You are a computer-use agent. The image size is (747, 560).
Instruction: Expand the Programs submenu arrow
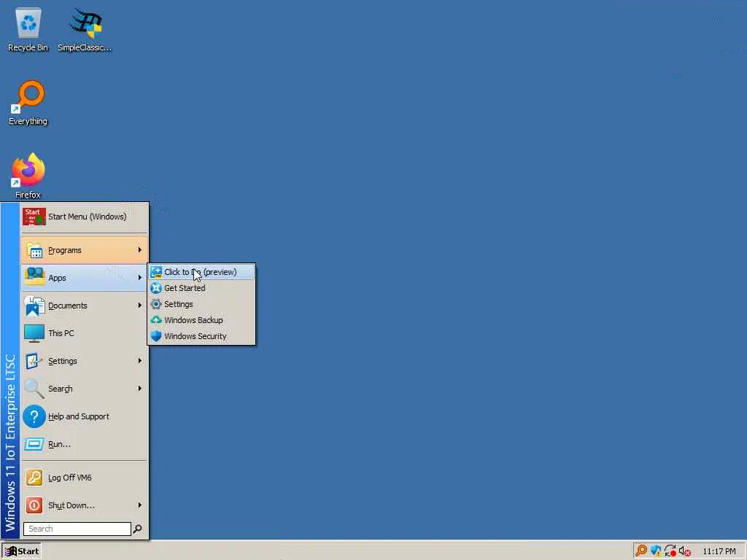click(139, 250)
